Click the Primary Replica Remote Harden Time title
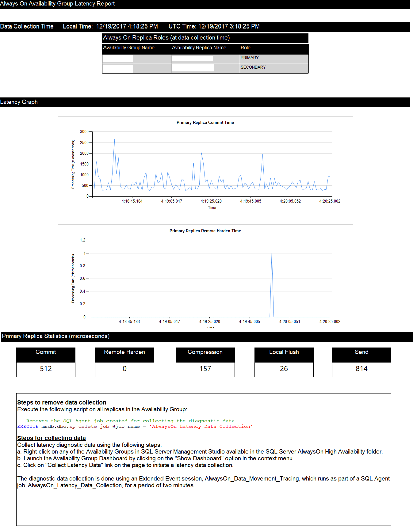The image size is (413, 532). click(205, 231)
